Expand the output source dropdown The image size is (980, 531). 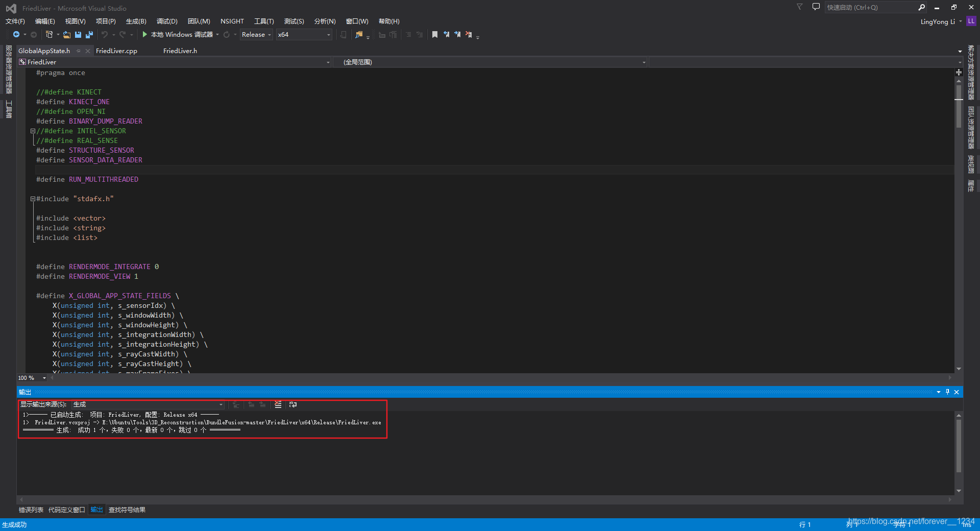pyautogui.click(x=221, y=404)
